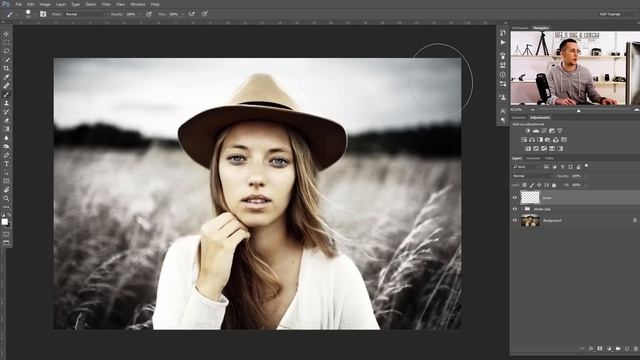640x360 pixels.
Task: Select the Rectangle shape tool
Action: (6, 181)
